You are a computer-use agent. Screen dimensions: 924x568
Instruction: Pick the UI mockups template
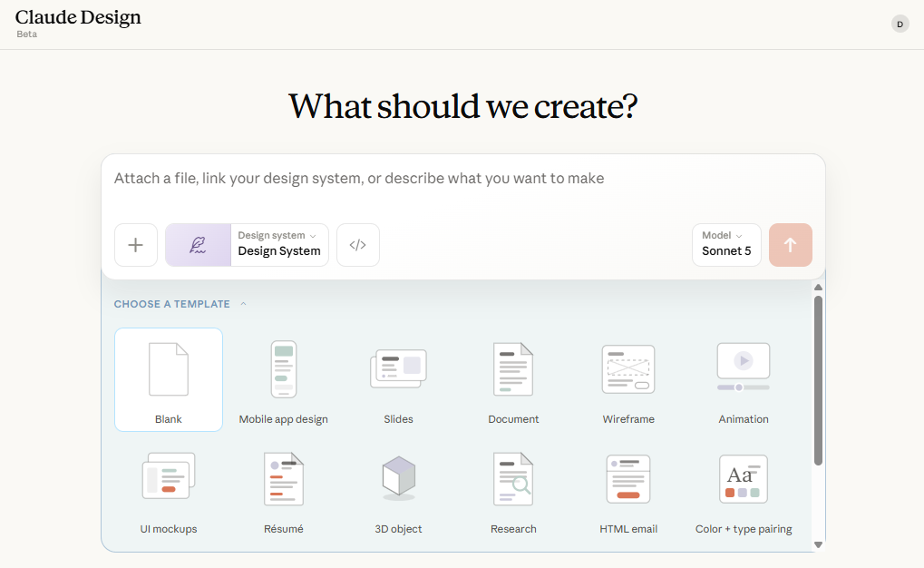169,490
